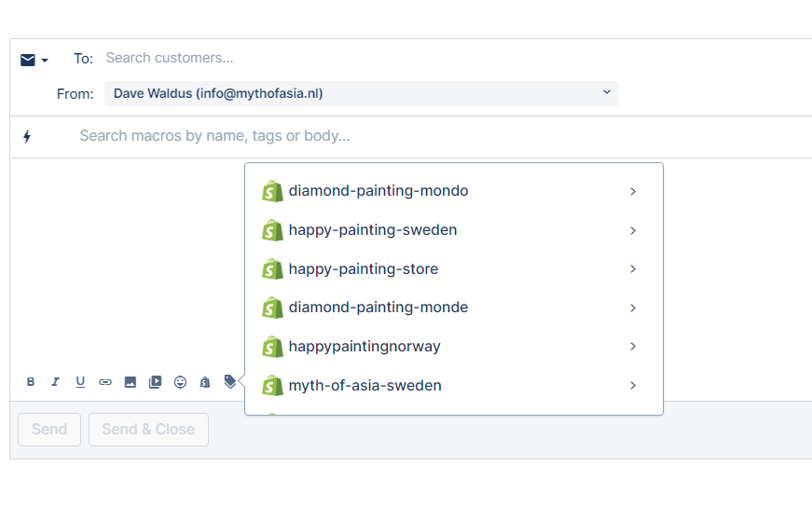Expand the happypaintingnorway submenu arrow
Viewport: 812px width, 507px height.
click(x=633, y=347)
